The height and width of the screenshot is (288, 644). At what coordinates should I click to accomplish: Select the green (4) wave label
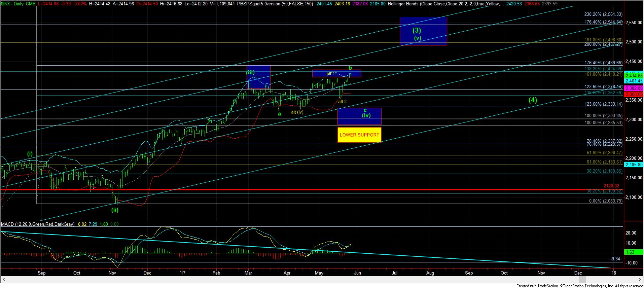click(x=533, y=100)
